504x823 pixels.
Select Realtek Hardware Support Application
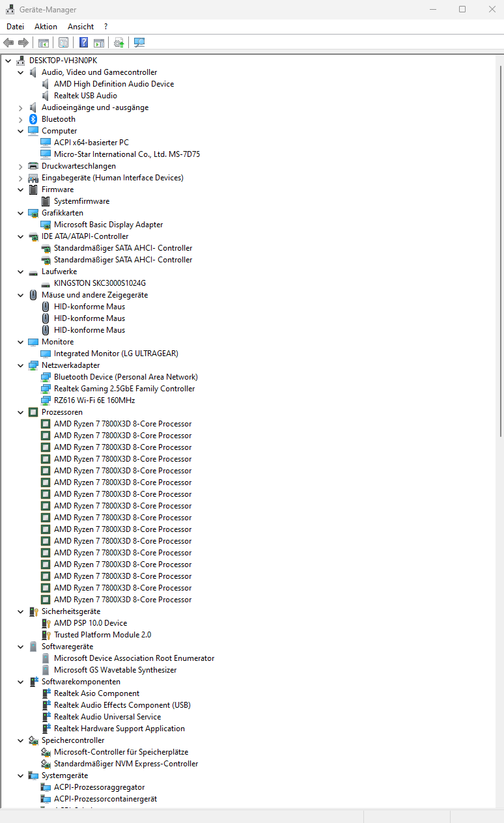point(119,729)
